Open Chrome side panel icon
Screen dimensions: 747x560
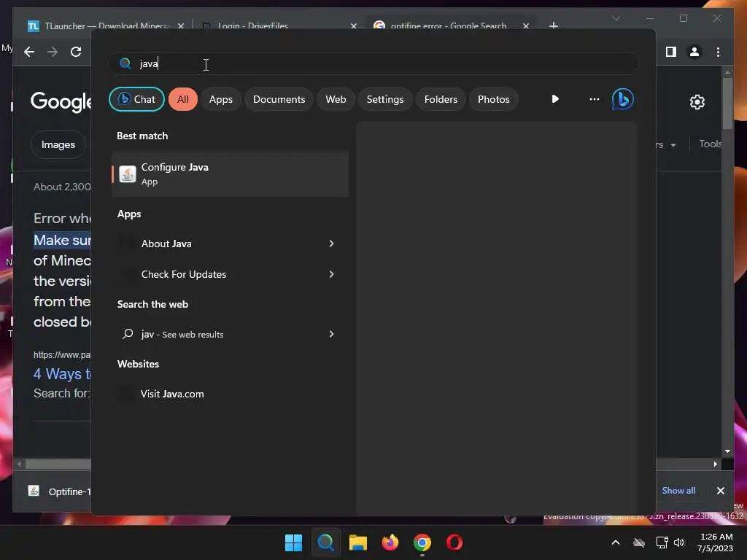pos(671,52)
